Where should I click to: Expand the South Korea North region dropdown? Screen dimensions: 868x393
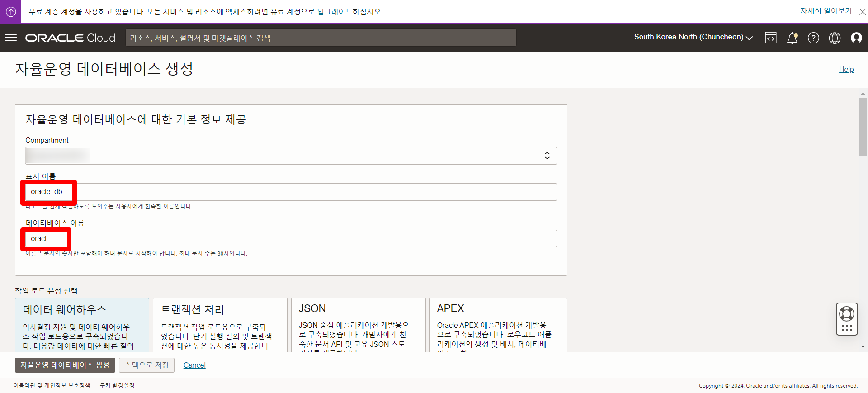pyautogui.click(x=693, y=37)
